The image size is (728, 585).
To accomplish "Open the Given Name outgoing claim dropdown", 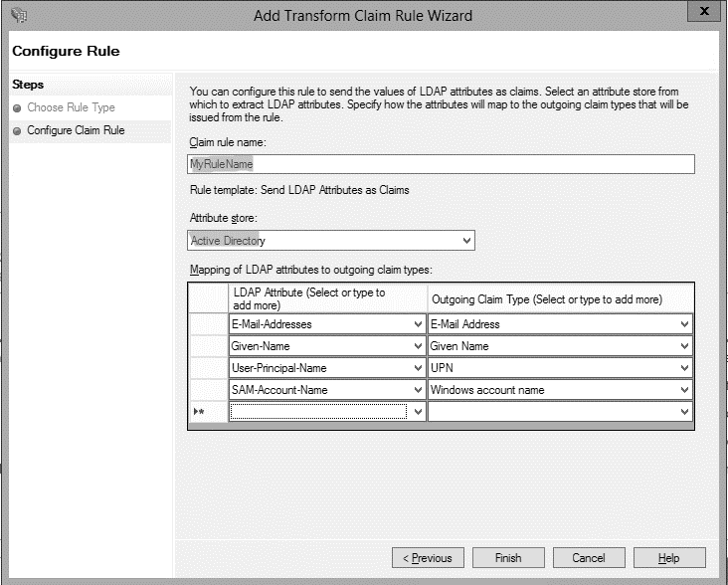I will coord(684,346).
